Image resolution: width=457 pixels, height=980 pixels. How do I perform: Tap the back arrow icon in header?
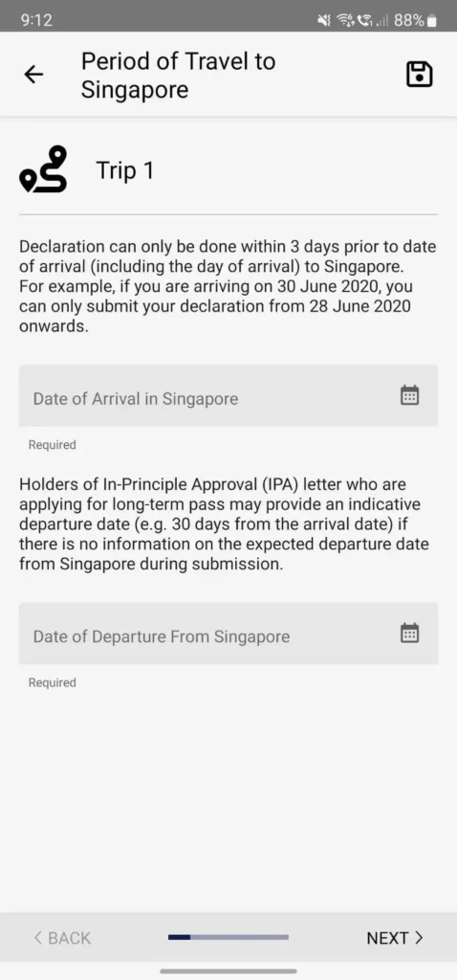[x=33, y=75]
